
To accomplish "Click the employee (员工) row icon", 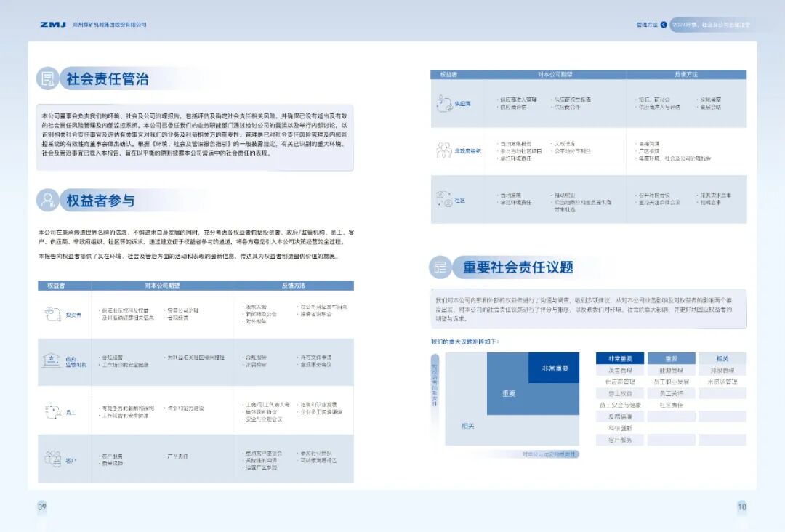I will pyautogui.click(x=52, y=411).
